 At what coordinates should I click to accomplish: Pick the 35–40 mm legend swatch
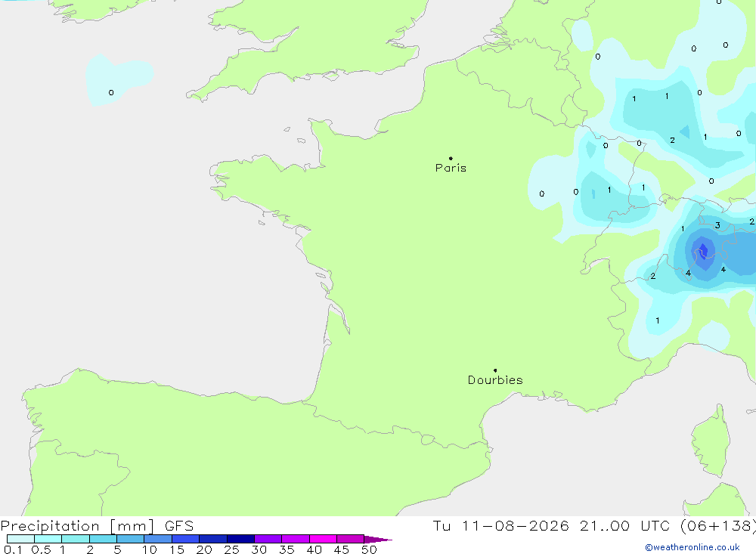pos(295,539)
